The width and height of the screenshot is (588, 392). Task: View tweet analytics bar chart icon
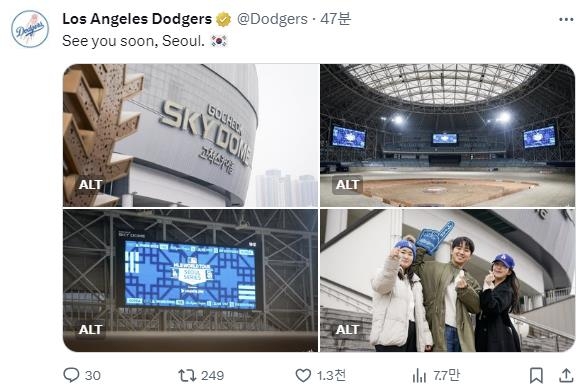(419, 375)
